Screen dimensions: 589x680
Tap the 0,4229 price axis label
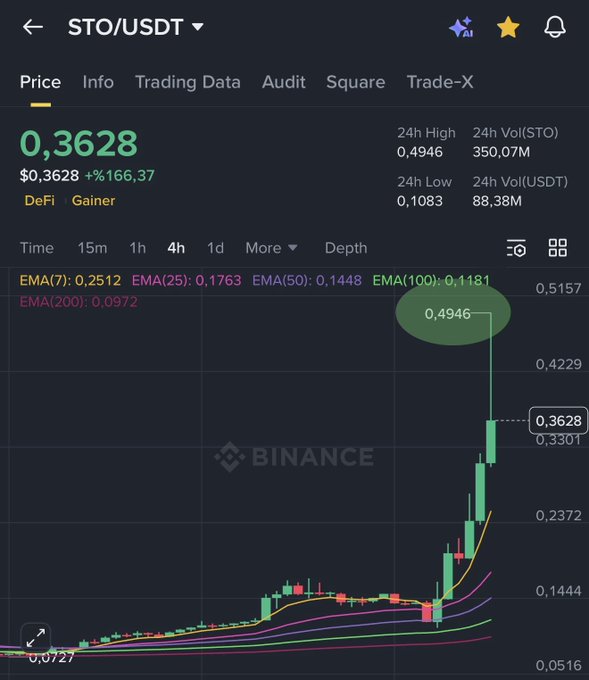coord(558,364)
